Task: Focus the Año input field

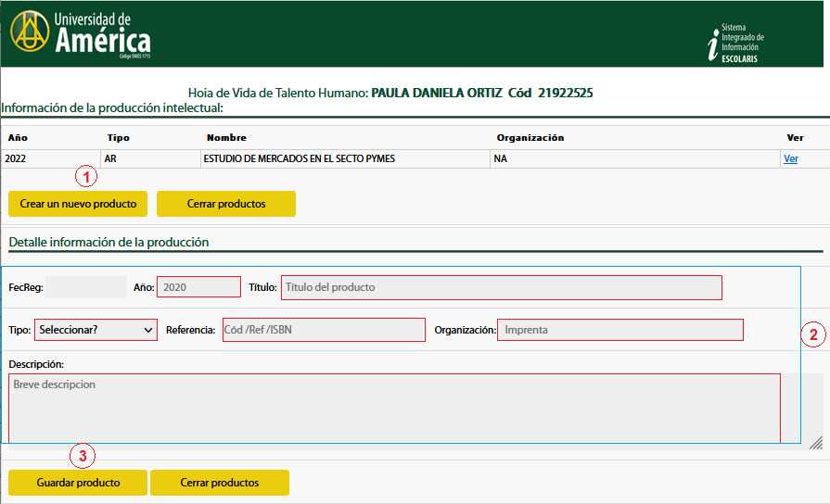Action: (x=198, y=287)
